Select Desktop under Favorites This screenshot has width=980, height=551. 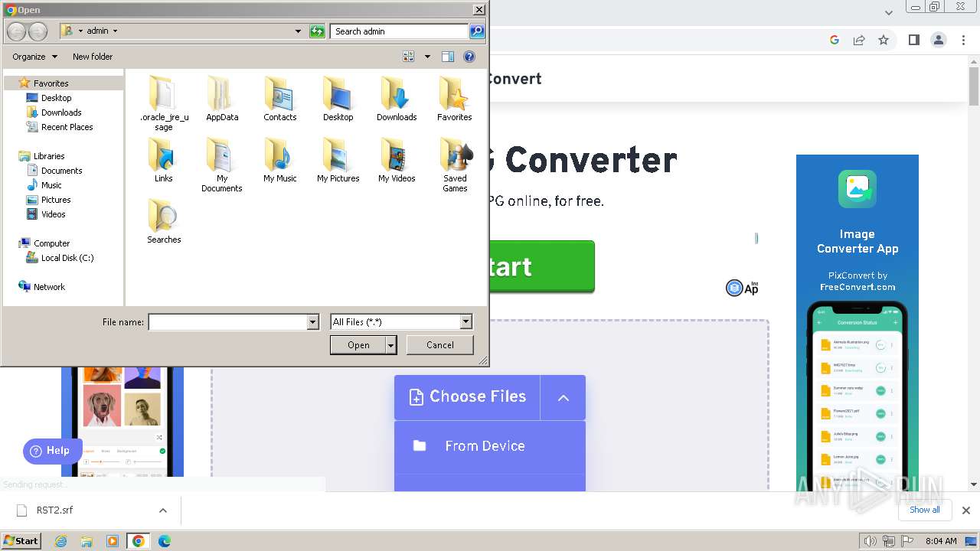(x=56, y=98)
